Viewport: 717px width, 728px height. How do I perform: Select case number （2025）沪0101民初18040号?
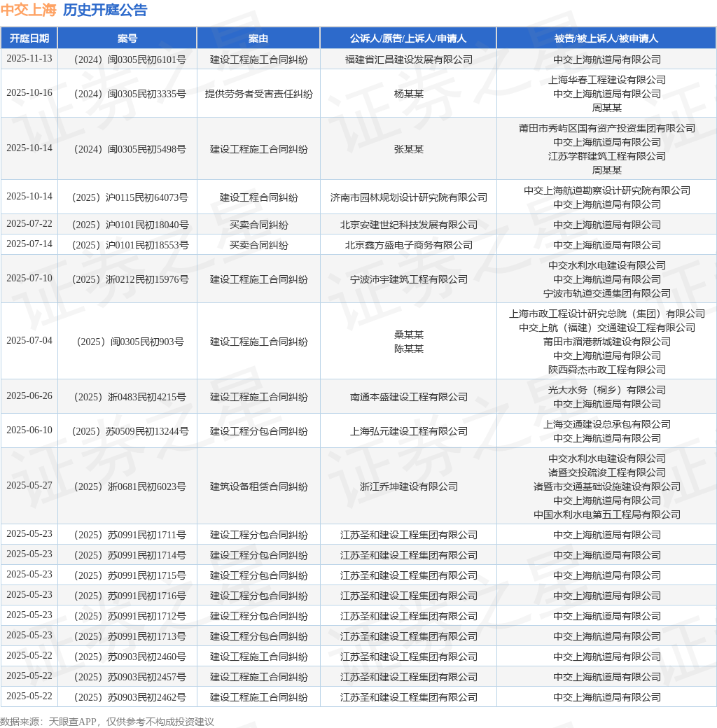tap(127, 225)
